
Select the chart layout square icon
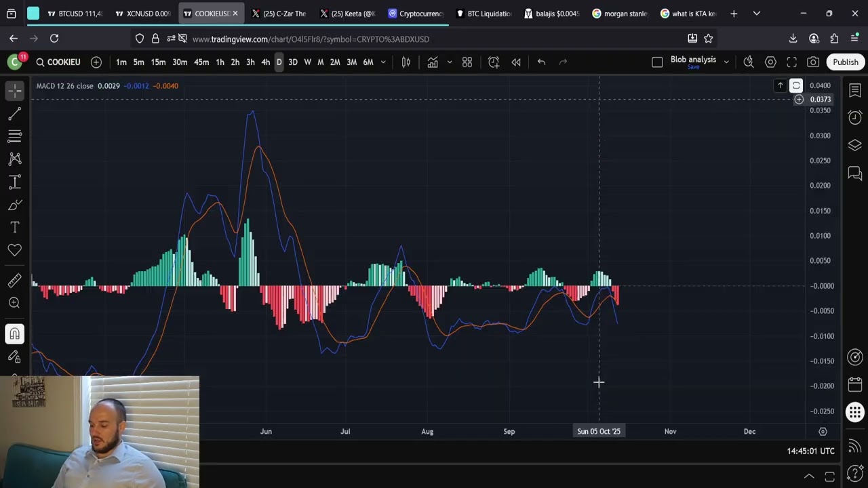coord(657,62)
